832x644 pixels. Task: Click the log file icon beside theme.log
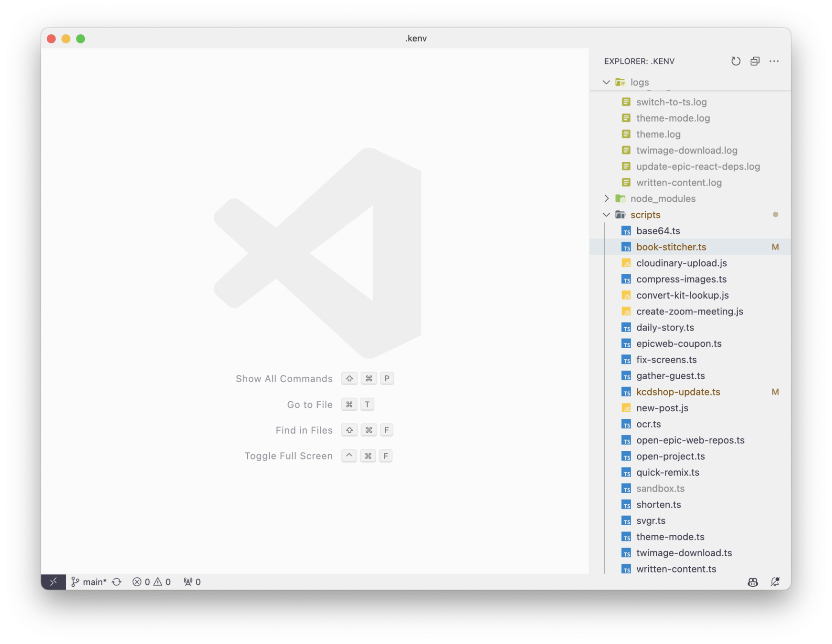[626, 134]
